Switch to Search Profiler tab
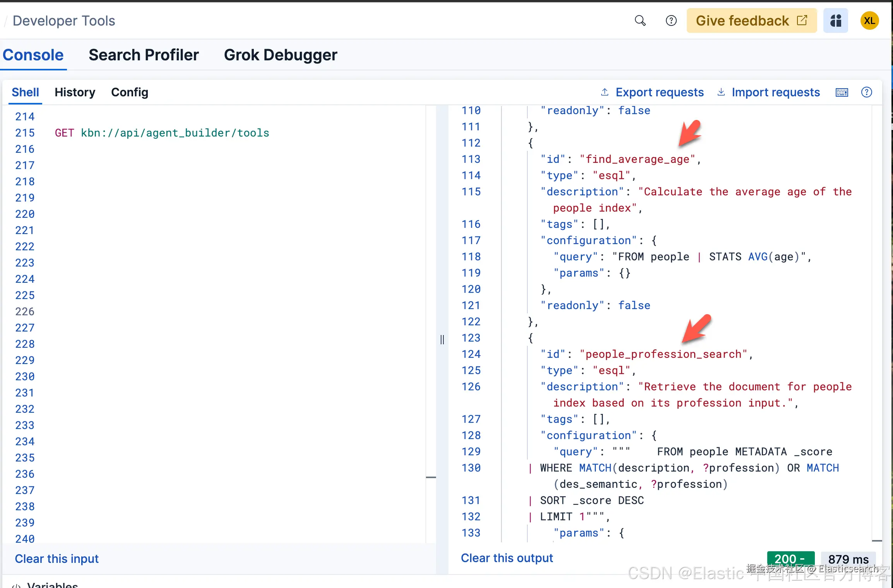Image resolution: width=893 pixels, height=588 pixels. [x=144, y=55]
